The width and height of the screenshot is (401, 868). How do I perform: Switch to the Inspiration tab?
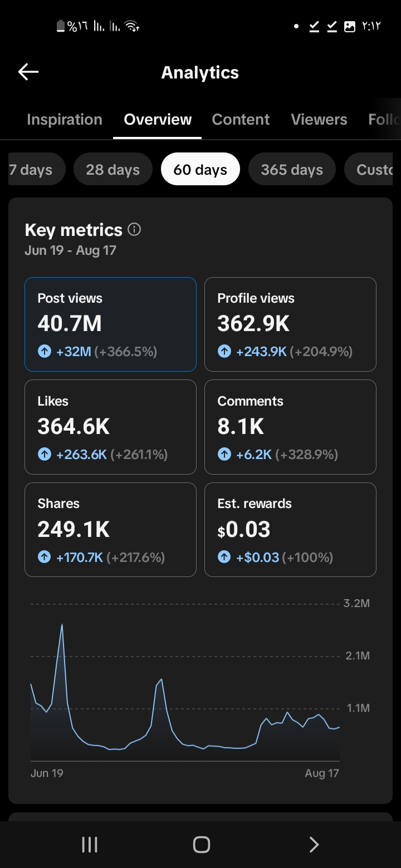click(65, 120)
